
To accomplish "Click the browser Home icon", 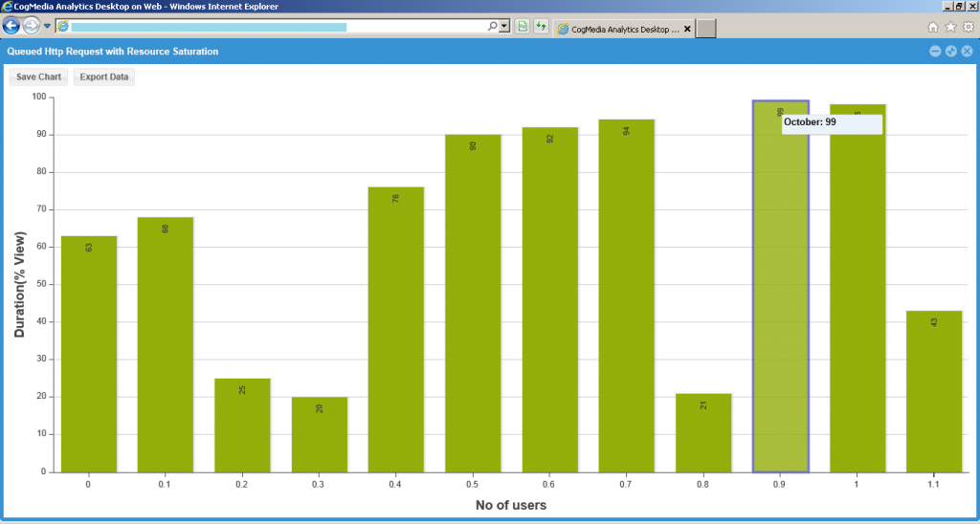I will pyautogui.click(x=933, y=28).
